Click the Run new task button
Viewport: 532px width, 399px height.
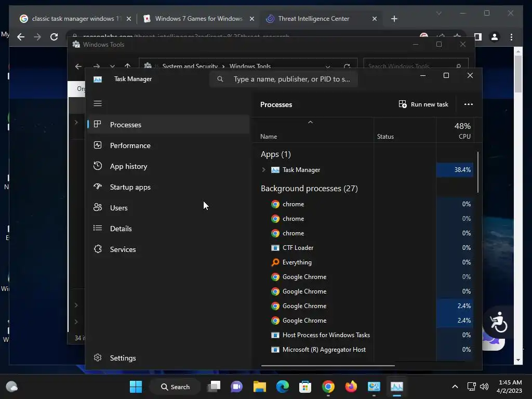pos(423,104)
